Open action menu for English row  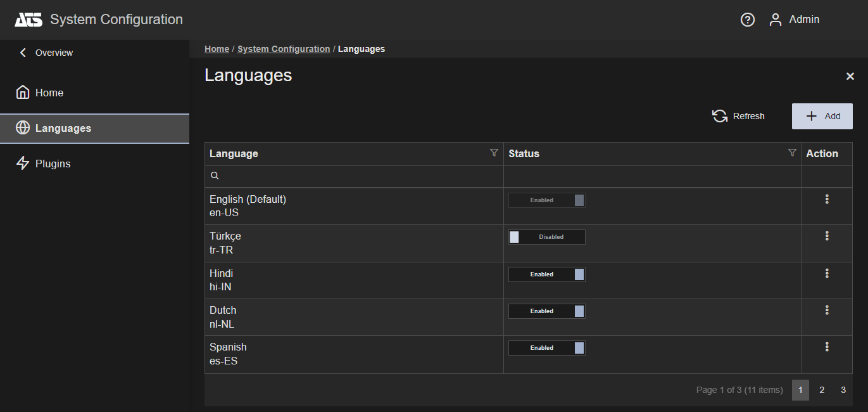pyautogui.click(x=827, y=200)
